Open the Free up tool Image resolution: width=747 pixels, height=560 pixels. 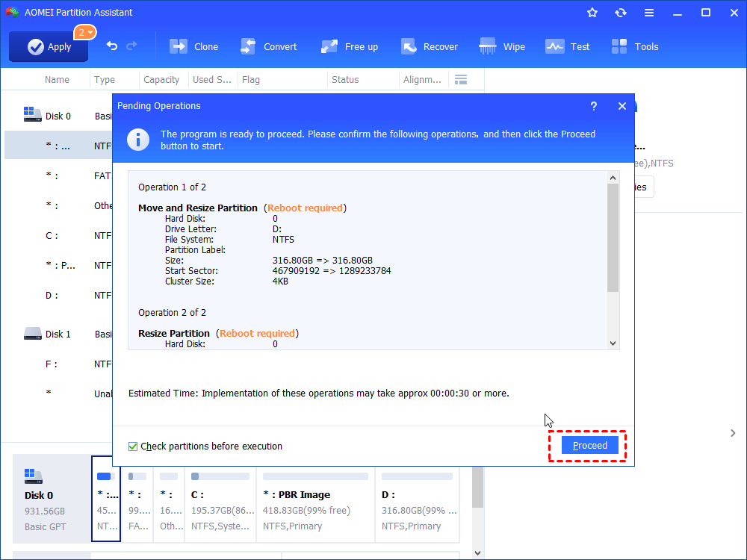pyautogui.click(x=350, y=46)
